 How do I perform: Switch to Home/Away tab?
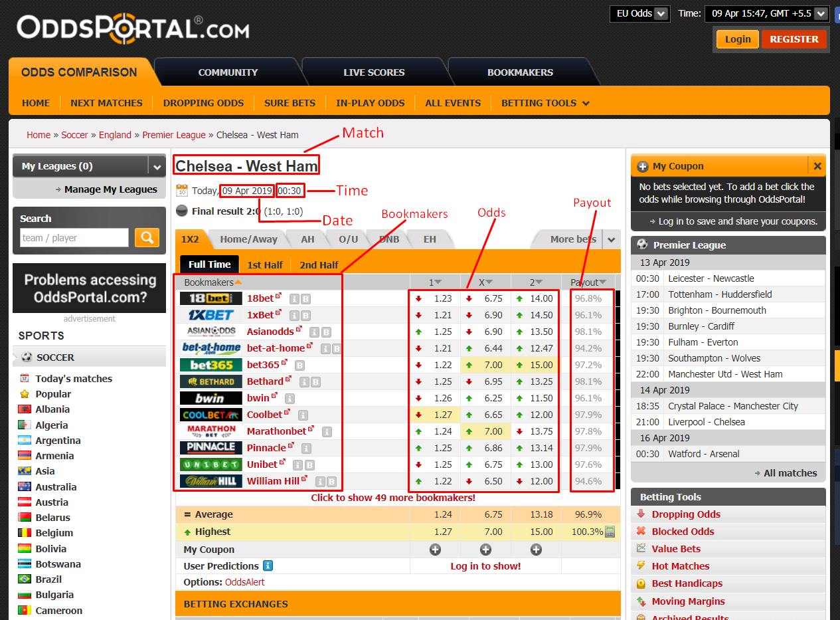[249, 239]
